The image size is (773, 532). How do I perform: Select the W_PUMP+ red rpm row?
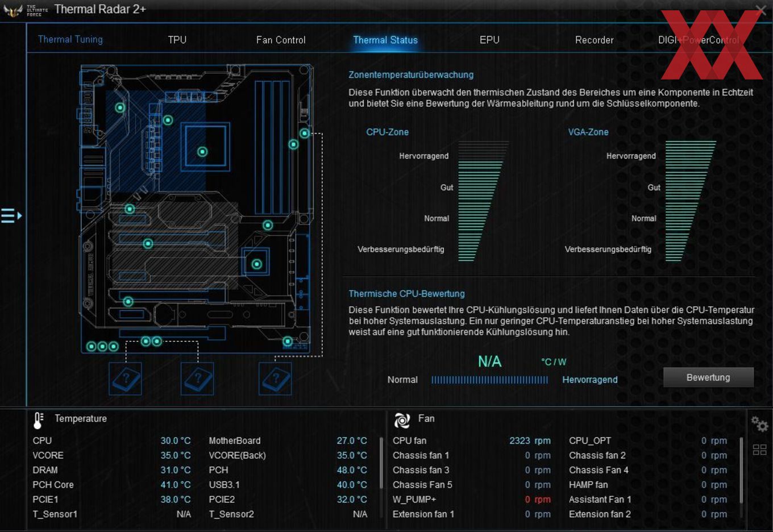(x=472, y=500)
